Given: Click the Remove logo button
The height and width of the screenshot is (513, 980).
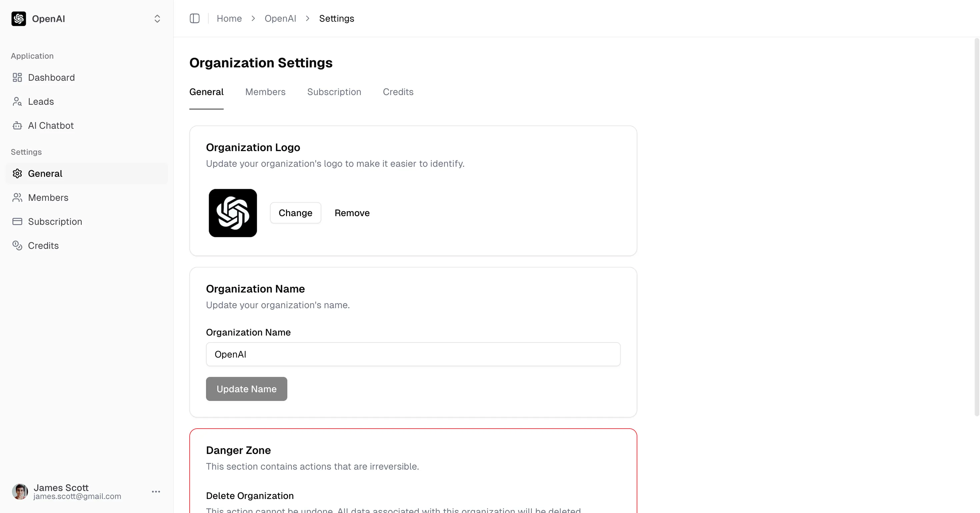Looking at the screenshot, I should click(352, 213).
